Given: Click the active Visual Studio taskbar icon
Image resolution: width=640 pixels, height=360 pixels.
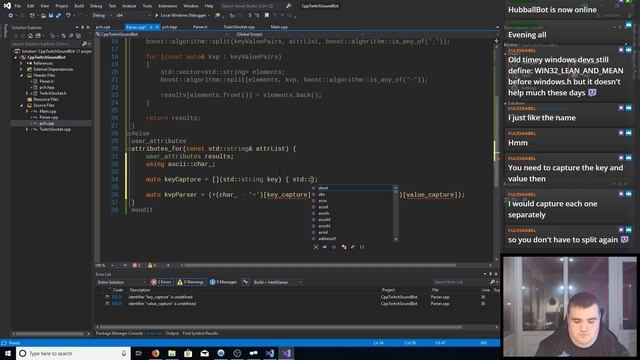Looking at the screenshot, I should coord(286,353).
